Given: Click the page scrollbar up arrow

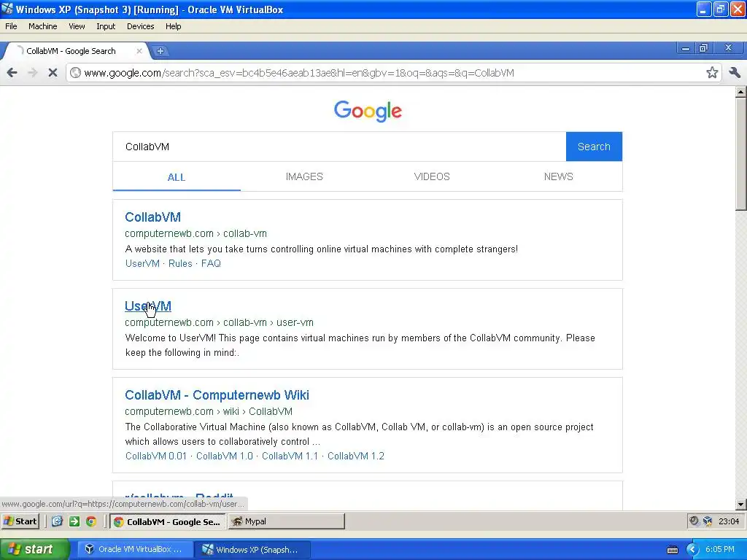Looking at the screenshot, I should pos(741,91).
